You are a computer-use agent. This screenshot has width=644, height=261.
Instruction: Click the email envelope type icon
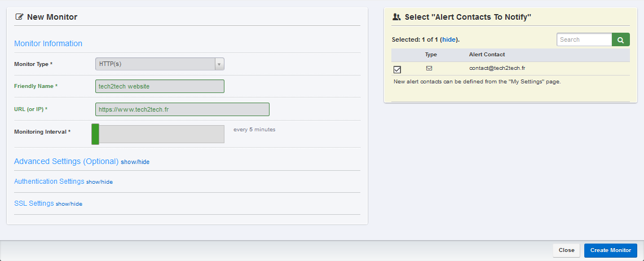pyautogui.click(x=429, y=68)
